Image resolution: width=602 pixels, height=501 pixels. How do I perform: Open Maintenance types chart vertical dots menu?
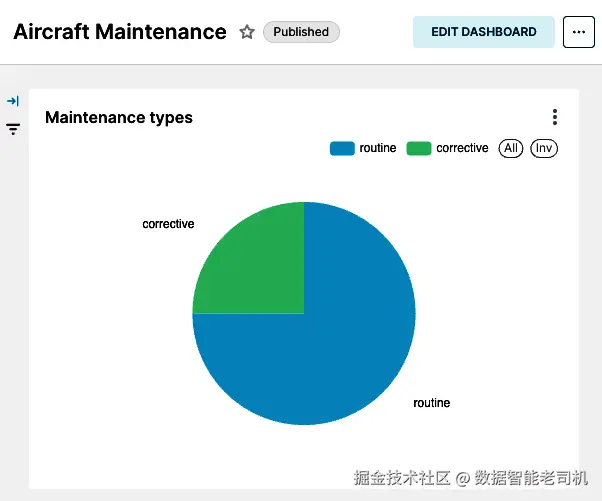[x=555, y=117]
